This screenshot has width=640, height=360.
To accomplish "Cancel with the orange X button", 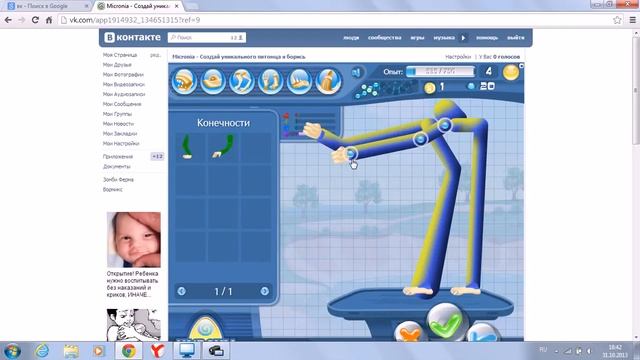I will [409, 331].
